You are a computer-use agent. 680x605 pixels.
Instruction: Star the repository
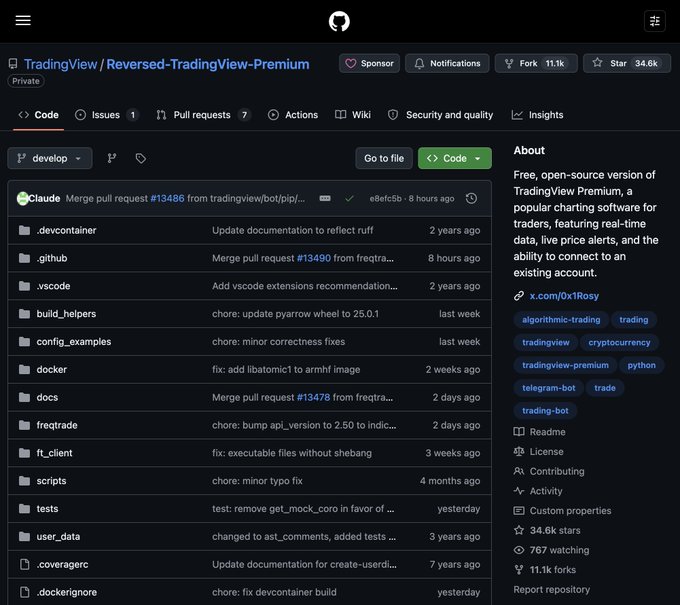(x=627, y=63)
